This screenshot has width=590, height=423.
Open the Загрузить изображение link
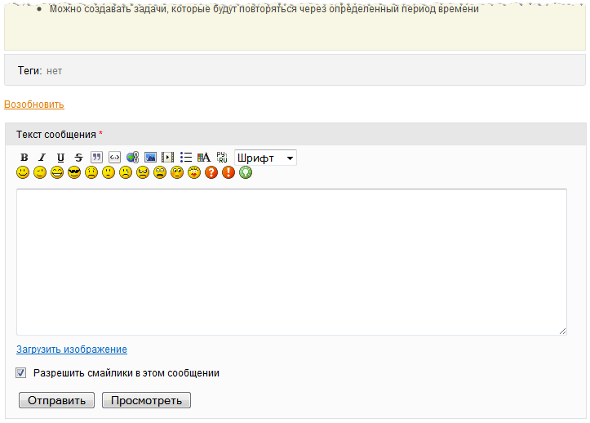[x=71, y=349]
